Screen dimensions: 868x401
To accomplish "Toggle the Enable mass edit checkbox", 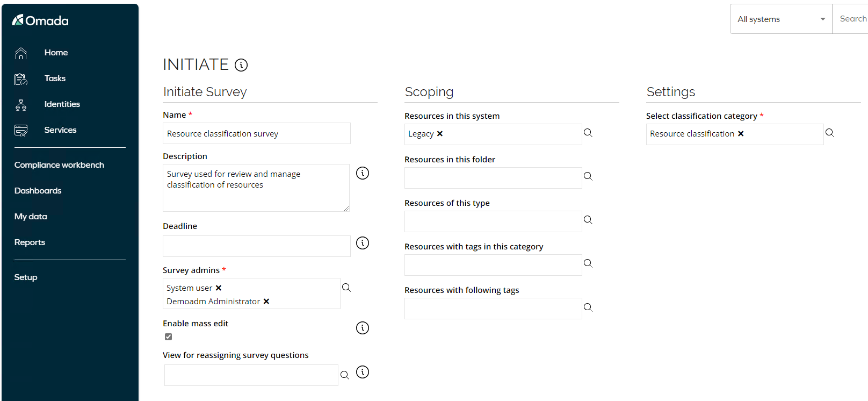I will (169, 337).
